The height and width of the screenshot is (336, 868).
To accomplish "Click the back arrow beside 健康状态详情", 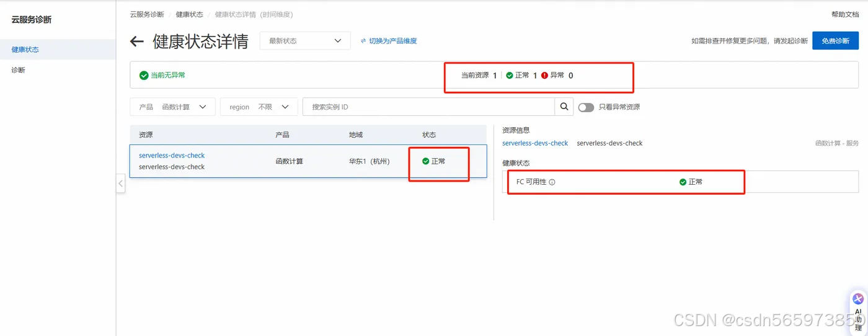I will tap(136, 42).
